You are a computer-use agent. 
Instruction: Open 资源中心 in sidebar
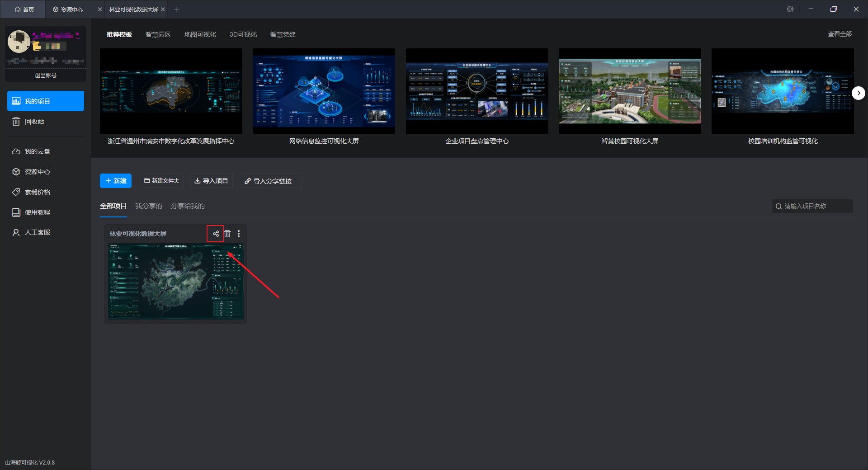(x=46, y=172)
